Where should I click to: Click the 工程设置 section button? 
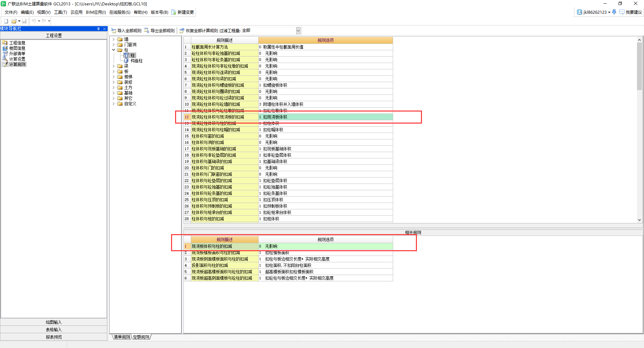(54, 36)
